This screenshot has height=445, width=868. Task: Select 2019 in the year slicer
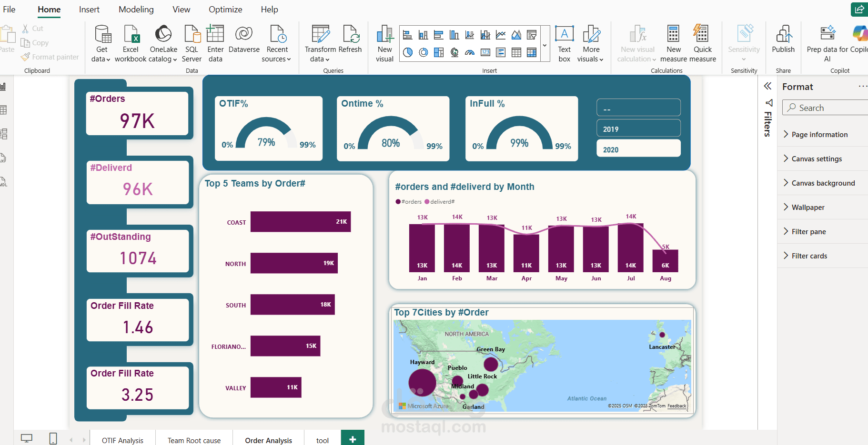(638, 129)
